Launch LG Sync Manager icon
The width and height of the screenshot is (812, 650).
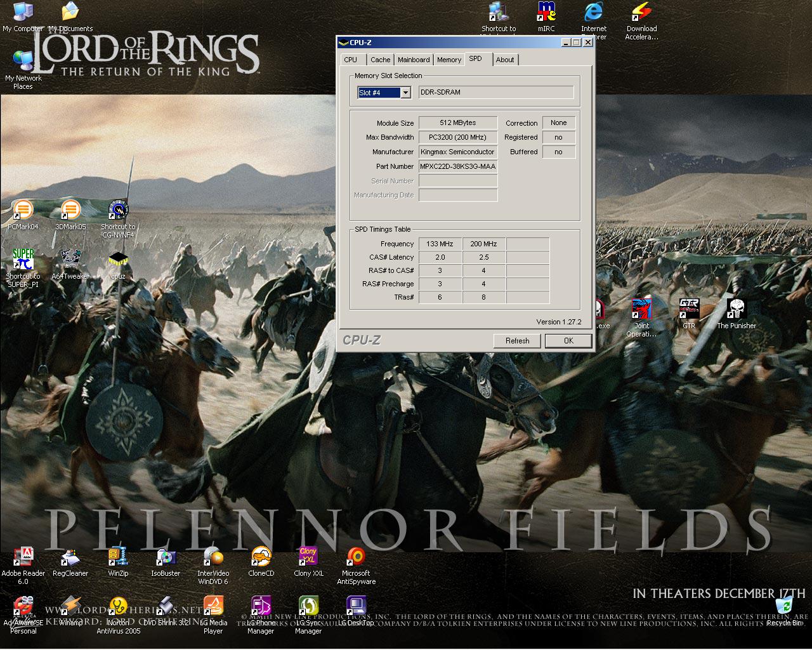[x=308, y=615]
